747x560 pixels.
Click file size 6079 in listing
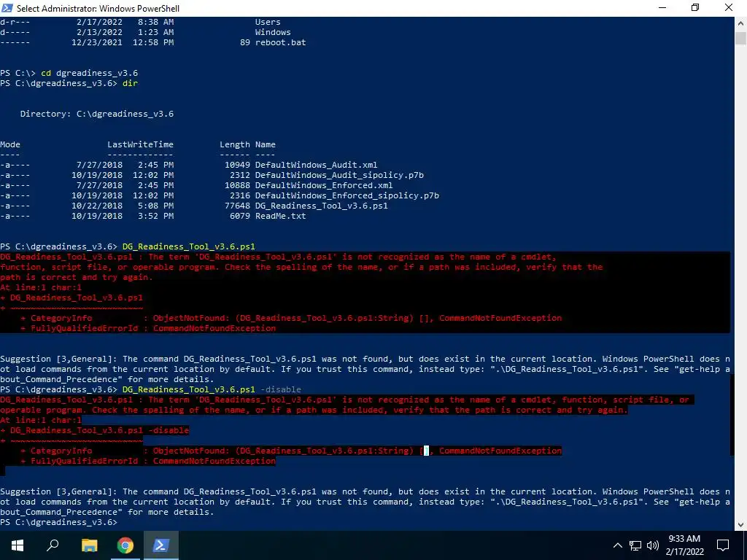239,216
